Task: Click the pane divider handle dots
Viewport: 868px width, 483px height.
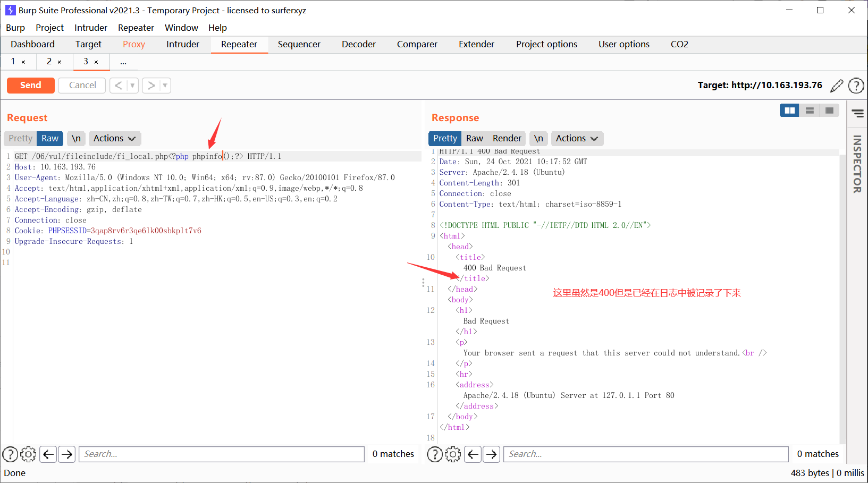Action: (423, 283)
